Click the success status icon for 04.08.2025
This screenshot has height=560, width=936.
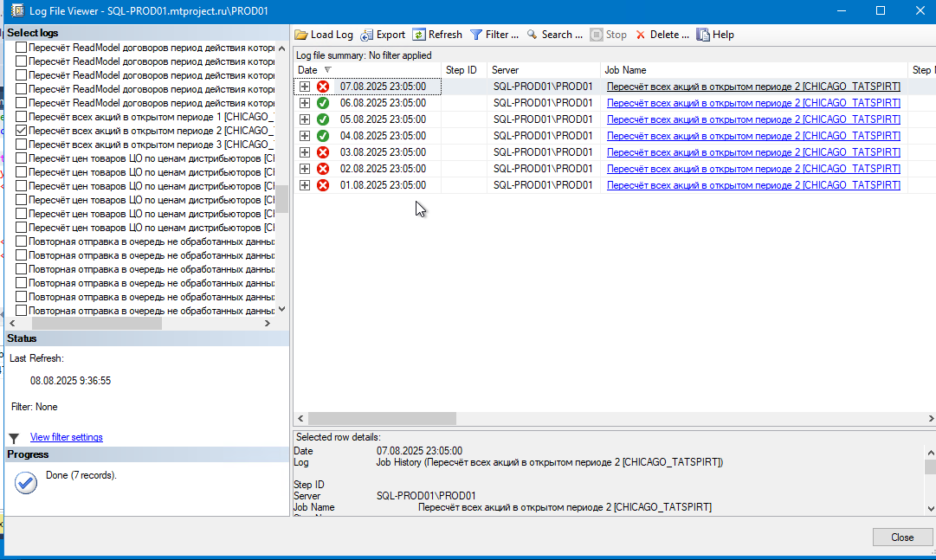323,136
